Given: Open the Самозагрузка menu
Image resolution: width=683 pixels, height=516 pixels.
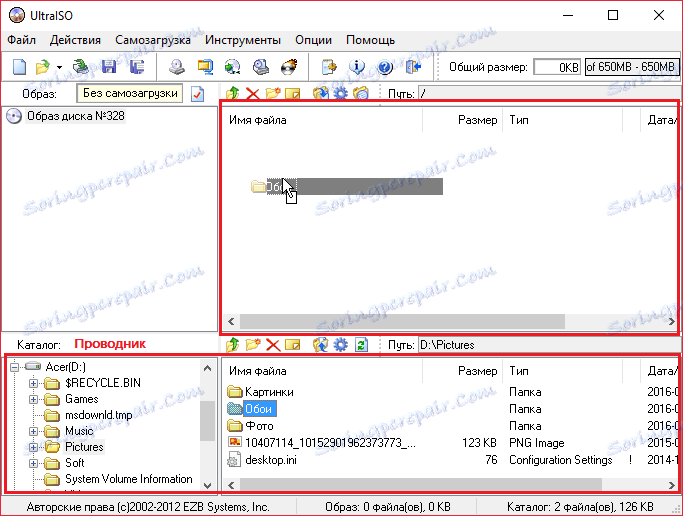Looking at the screenshot, I should pos(153,40).
